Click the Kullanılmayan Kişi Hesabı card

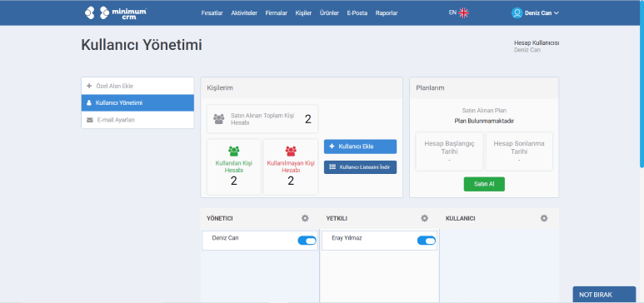291,166
